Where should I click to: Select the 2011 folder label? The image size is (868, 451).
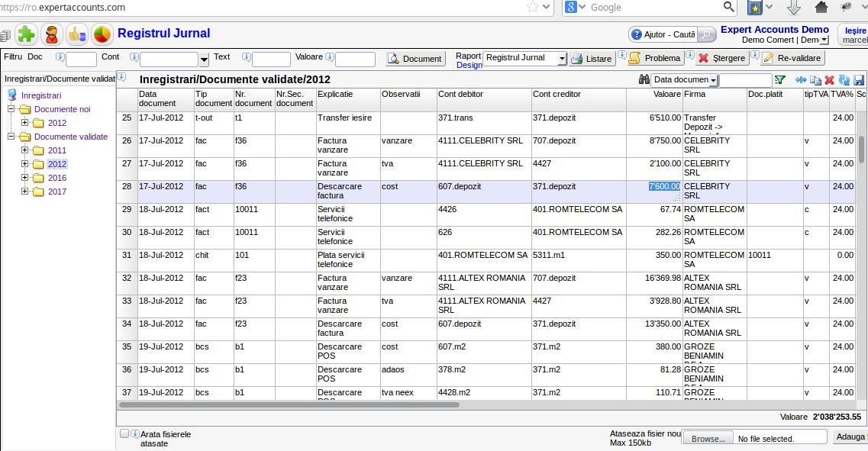(57, 150)
